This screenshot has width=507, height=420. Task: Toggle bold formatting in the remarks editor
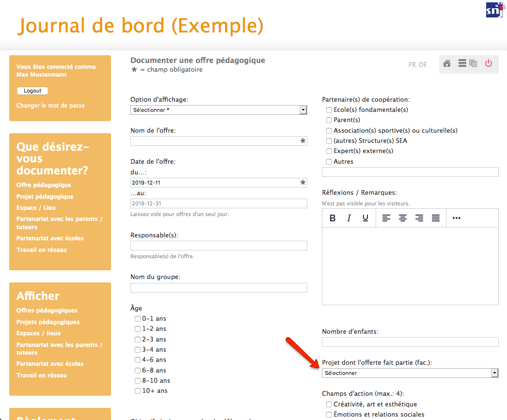(333, 218)
